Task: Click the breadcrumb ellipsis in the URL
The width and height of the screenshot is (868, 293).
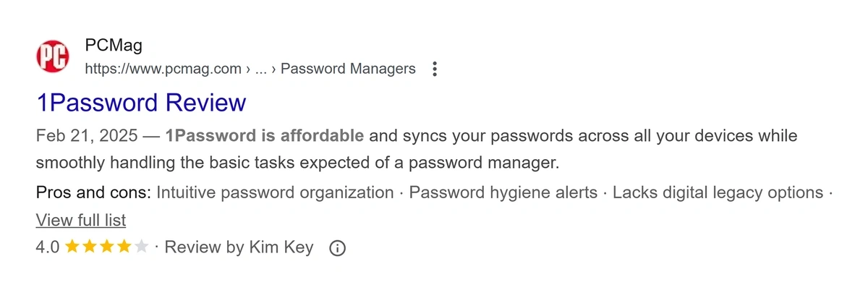Action: [x=261, y=69]
